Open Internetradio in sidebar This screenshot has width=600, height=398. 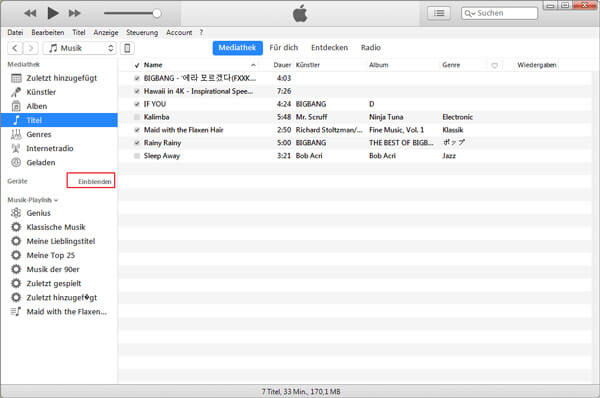(59, 148)
